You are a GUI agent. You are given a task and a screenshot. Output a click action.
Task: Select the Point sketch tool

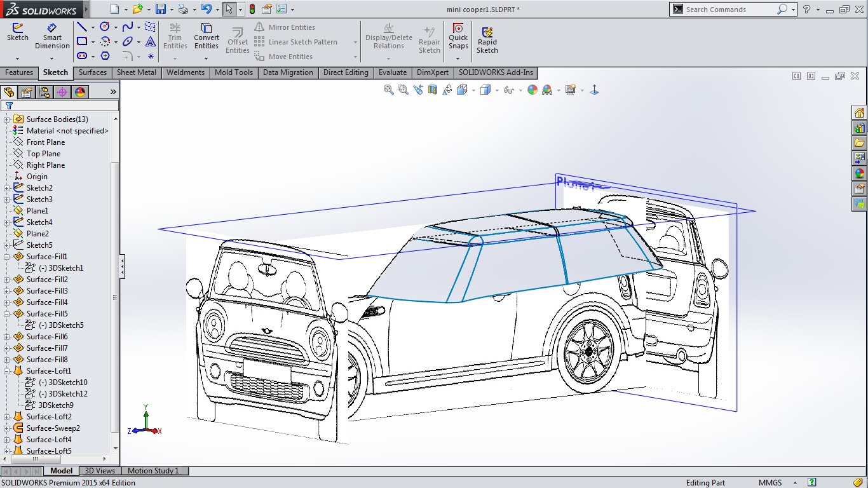tap(151, 56)
